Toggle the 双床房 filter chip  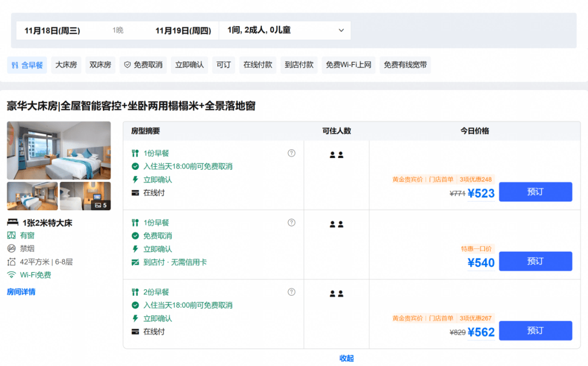click(100, 65)
